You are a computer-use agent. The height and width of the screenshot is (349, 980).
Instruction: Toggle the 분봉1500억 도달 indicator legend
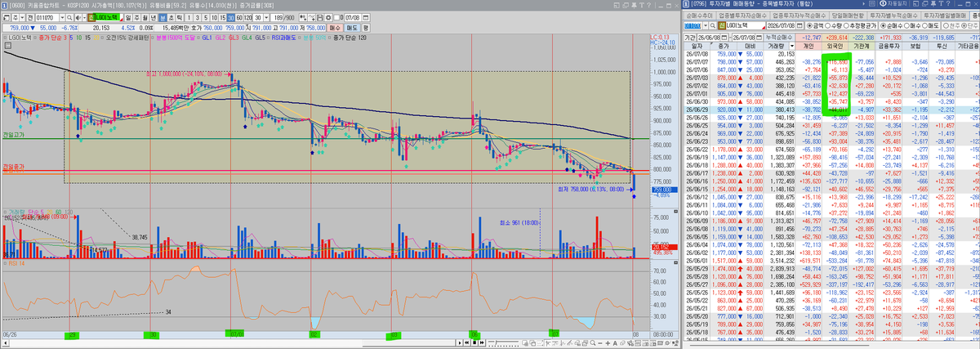pos(176,38)
